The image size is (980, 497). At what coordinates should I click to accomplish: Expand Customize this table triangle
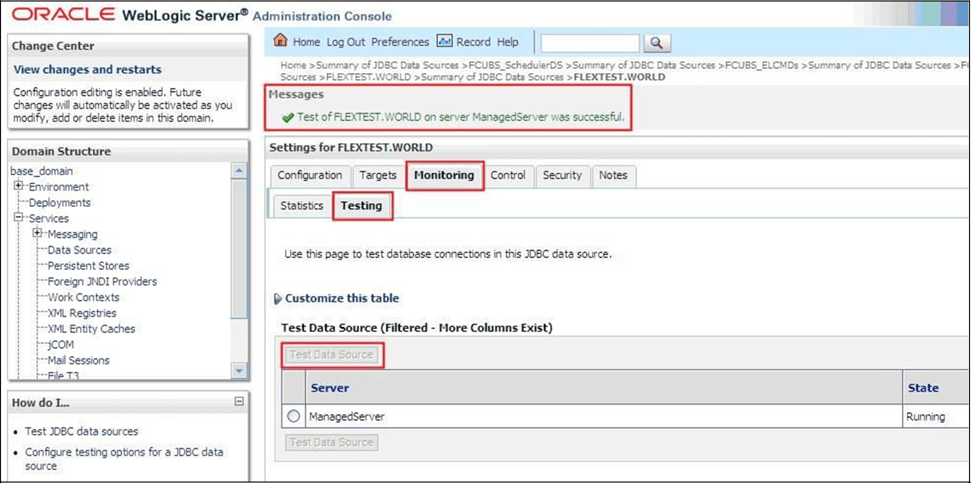278,299
